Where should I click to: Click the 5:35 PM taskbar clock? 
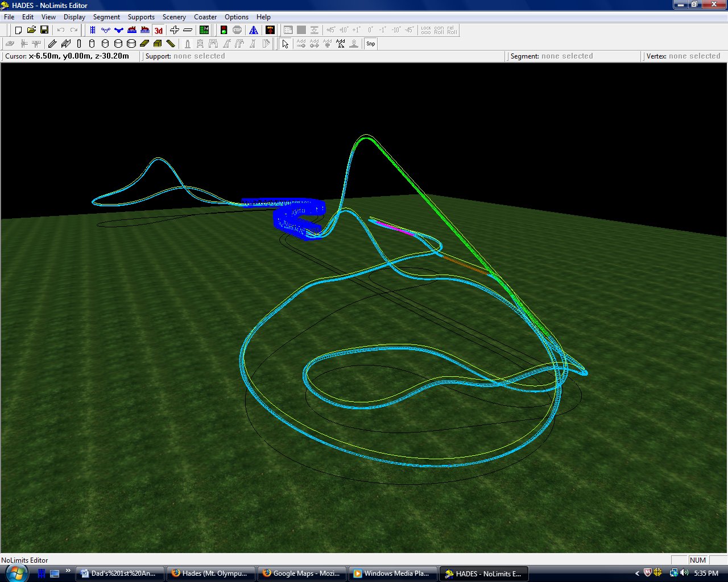[706, 573]
